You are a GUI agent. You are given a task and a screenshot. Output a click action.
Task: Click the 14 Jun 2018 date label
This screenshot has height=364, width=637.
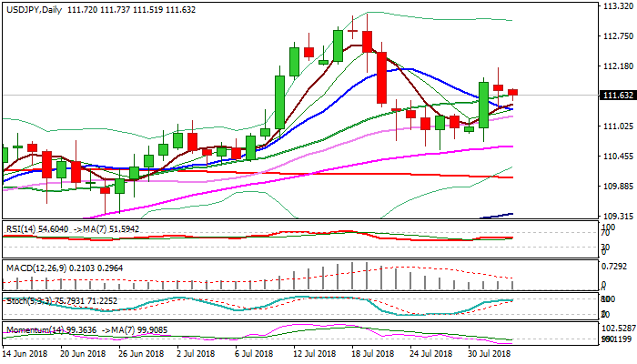pyautogui.click(x=24, y=353)
